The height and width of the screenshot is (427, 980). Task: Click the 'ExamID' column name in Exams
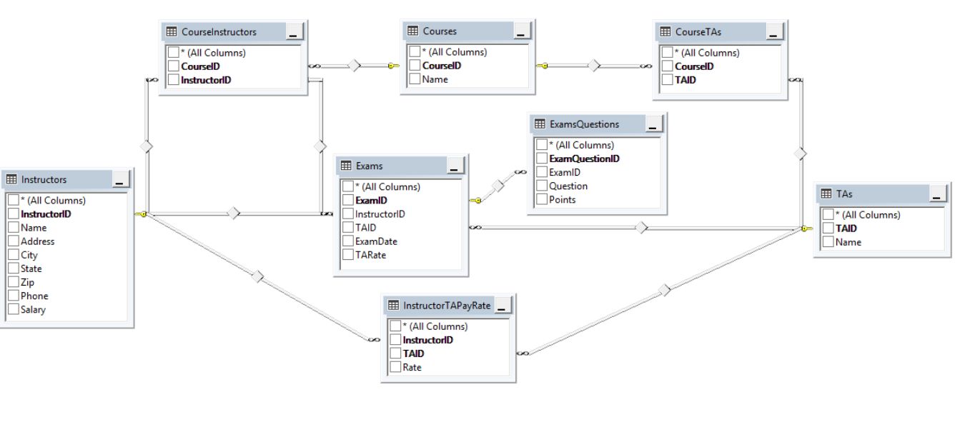pyautogui.click(x=371, y=201)
